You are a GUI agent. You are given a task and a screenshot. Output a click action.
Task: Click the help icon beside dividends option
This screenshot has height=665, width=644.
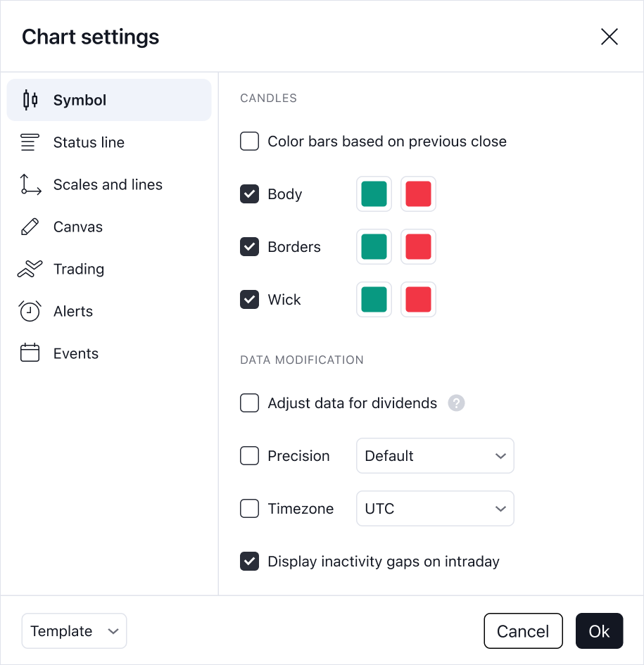pos(456,403)
